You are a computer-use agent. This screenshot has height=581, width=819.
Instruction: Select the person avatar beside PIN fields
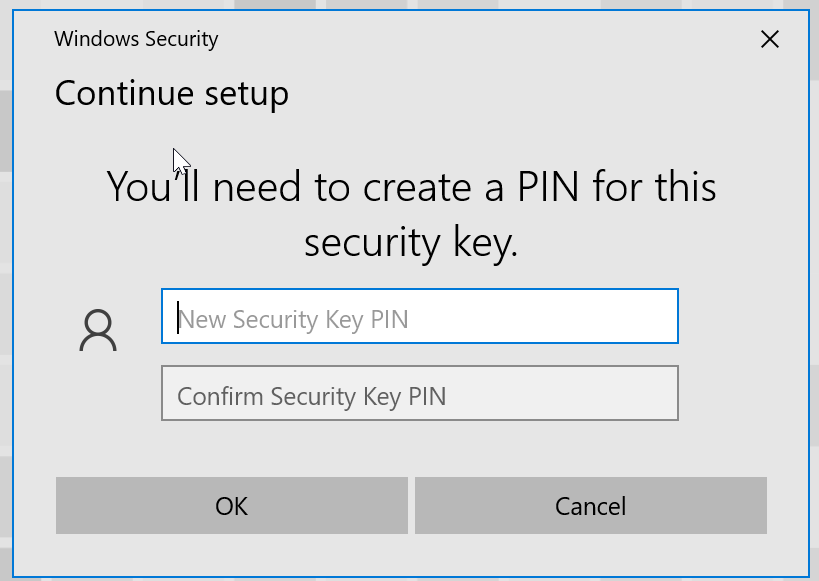pos(98,331)
